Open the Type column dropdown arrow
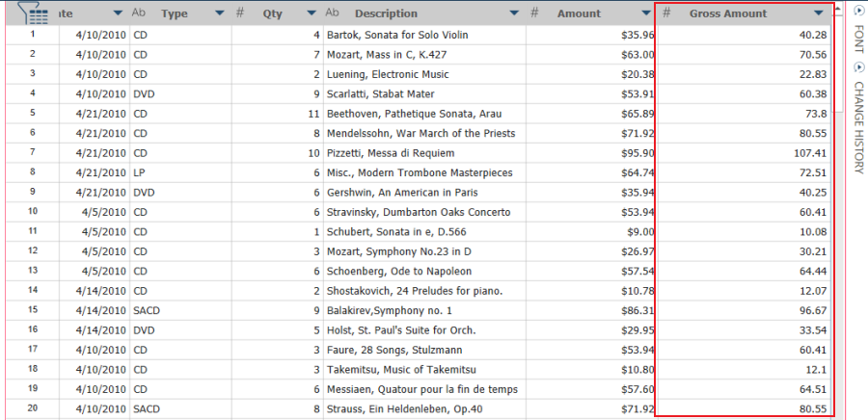The image size is (868, 420). (219, 13)
